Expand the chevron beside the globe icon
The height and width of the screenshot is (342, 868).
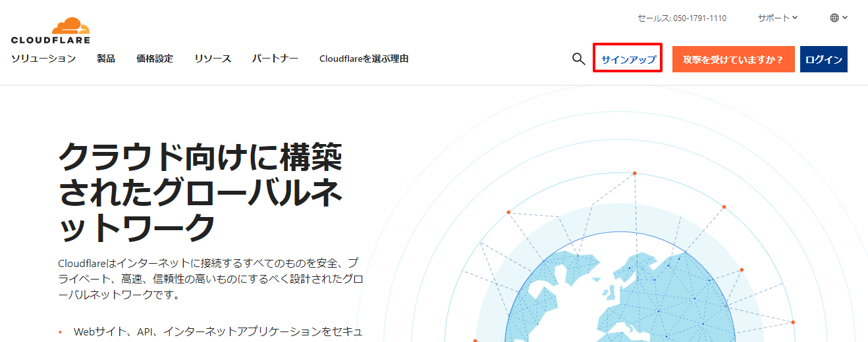tap(845, 18)
